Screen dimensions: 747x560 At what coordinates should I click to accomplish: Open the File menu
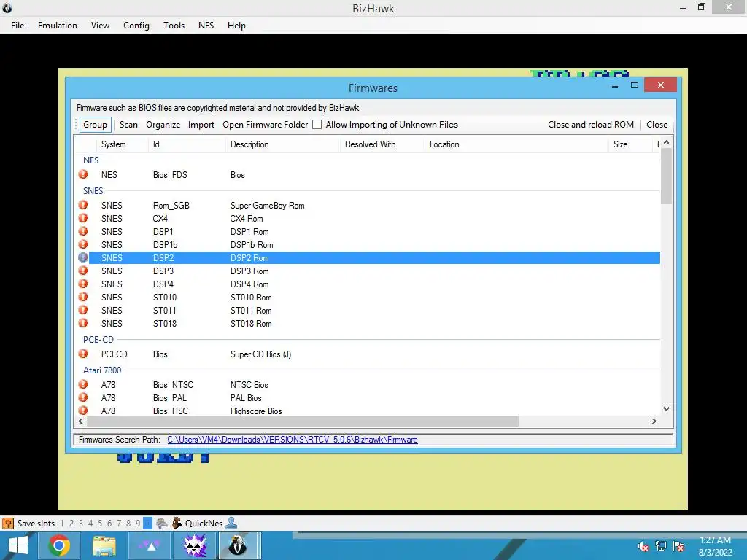[18, 26]
